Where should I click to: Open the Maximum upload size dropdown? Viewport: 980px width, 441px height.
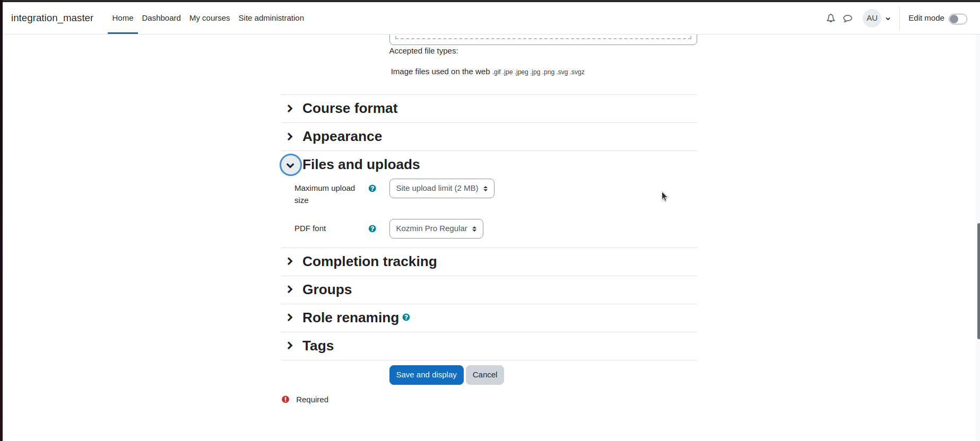coord(441,188)
